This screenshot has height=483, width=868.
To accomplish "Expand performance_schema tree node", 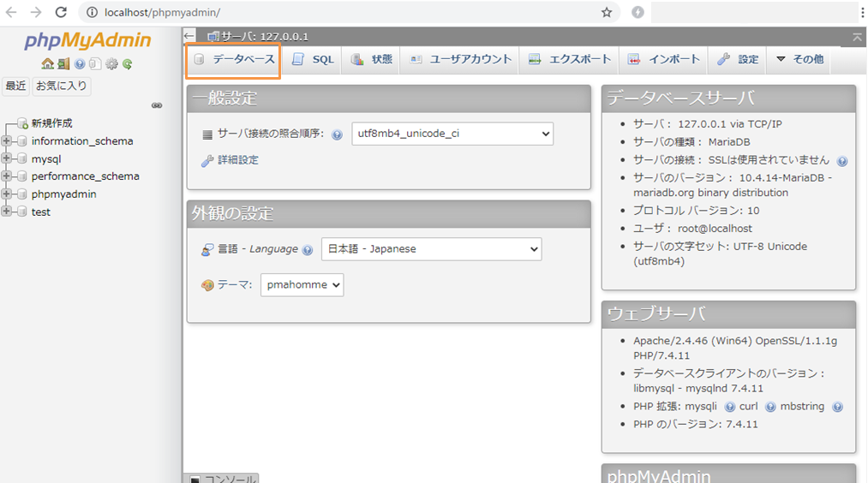I will [6, 176].
